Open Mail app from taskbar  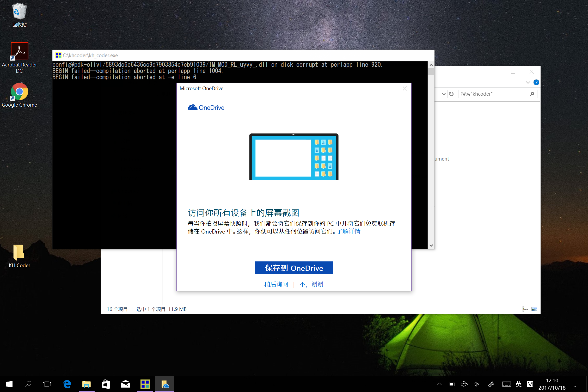(x=126, y=384)
